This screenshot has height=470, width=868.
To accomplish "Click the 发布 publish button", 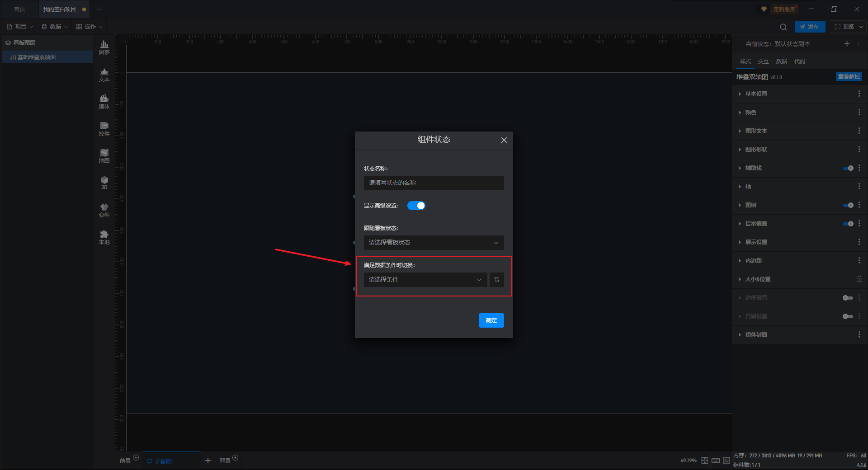I will (x=810, y=27).
